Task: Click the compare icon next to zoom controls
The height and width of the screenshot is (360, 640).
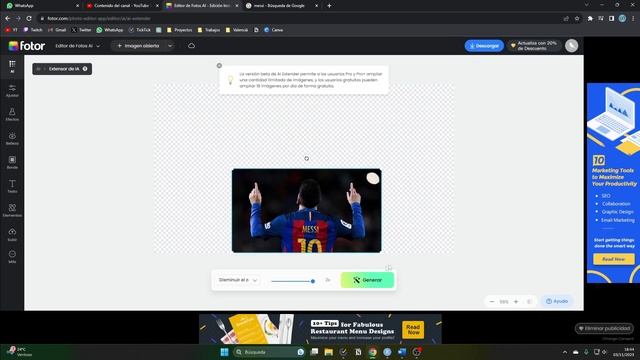Action: point(529,302)
